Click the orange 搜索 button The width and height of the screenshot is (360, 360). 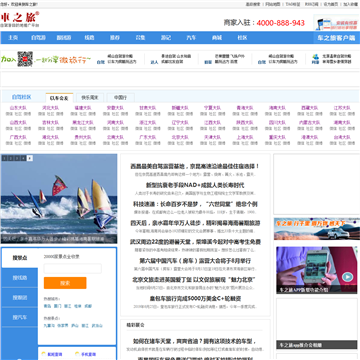65,283
